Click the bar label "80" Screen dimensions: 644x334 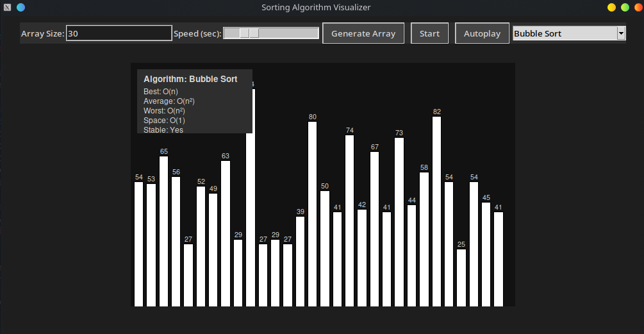click(x=313, y=117)
